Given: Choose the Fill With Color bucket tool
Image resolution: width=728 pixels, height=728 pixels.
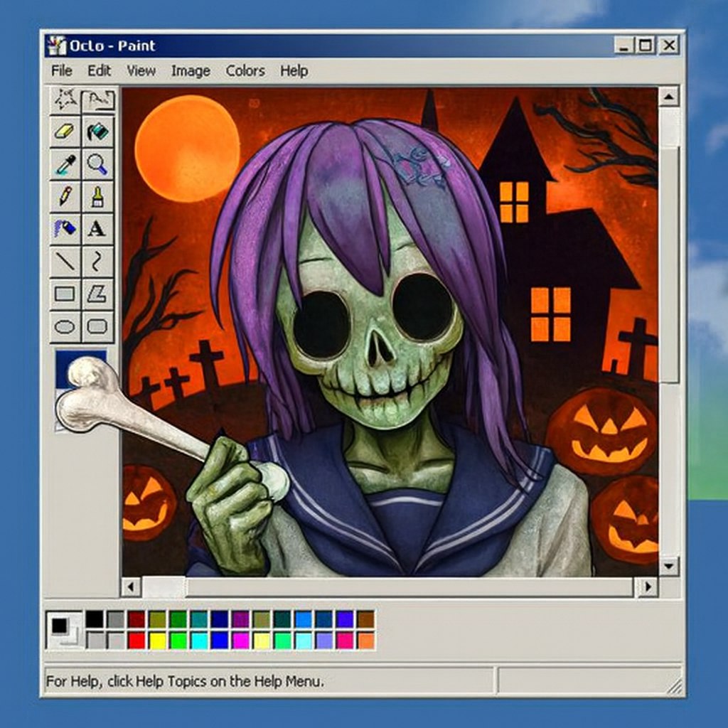Looking at the screenshot, I should 97,132.
